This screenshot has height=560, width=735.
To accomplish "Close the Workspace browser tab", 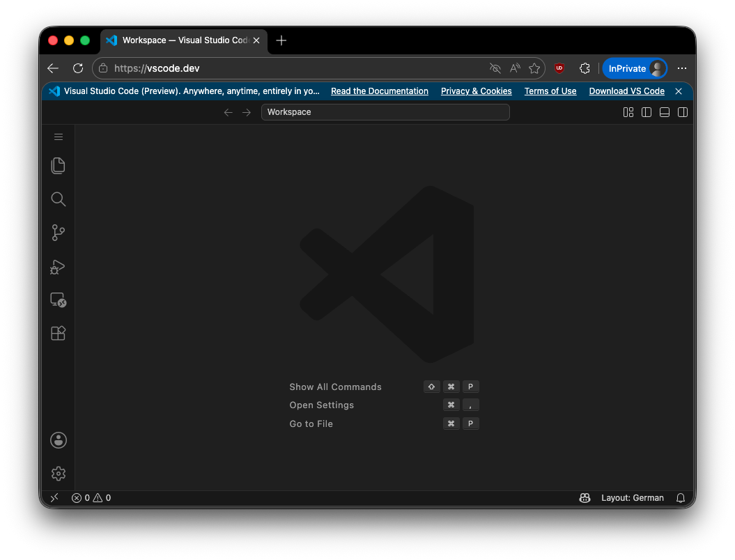I will pyautogui.click(x=256, y=41).
